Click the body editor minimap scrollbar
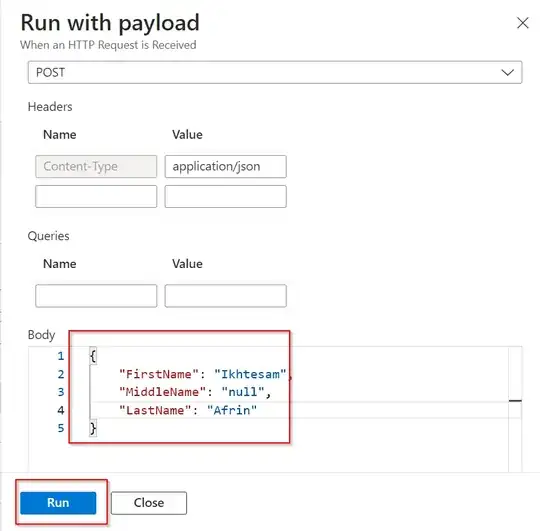Screen dimensions: 540x531 pyautogui.click(x=515, y=409)
